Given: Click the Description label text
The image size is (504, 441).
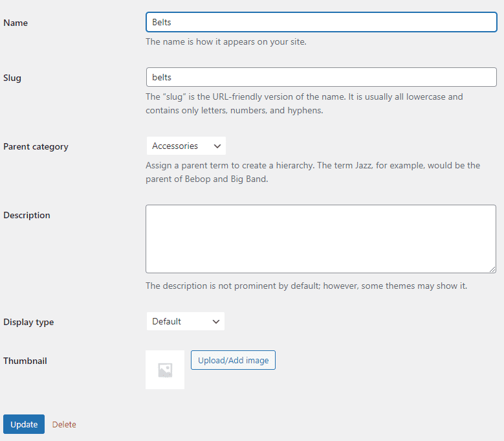Looking at the screenshot, I should 27,215.
